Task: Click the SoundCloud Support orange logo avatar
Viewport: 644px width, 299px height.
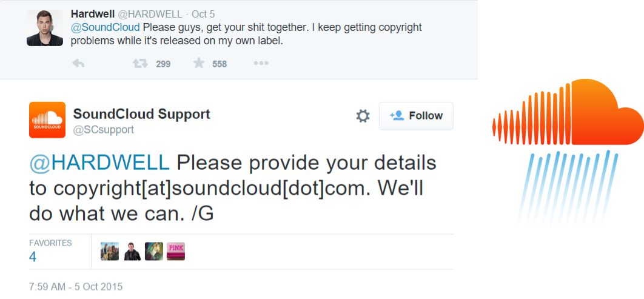Action: [x=47, y=120]
